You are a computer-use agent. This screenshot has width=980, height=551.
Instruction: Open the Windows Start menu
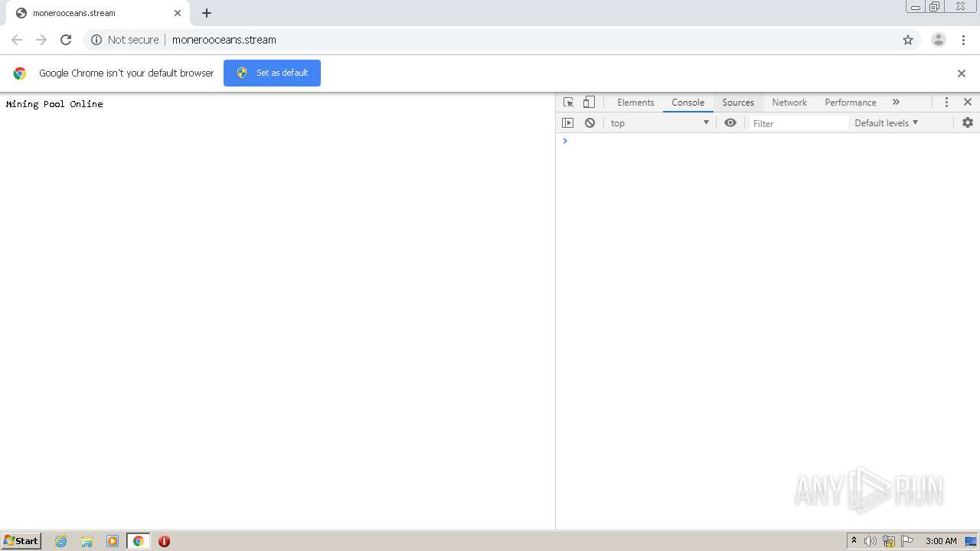21,541
